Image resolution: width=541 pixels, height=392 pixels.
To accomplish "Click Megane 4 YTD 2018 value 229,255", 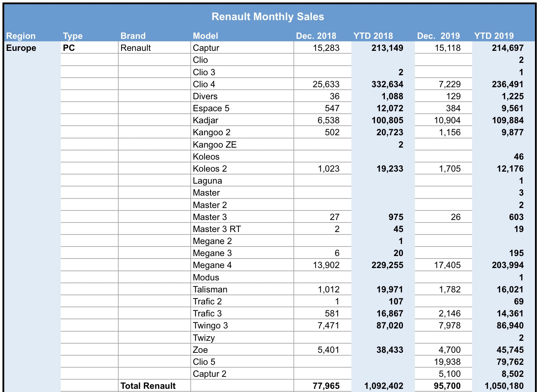I will pyautogui.click(x=387, y=265).
